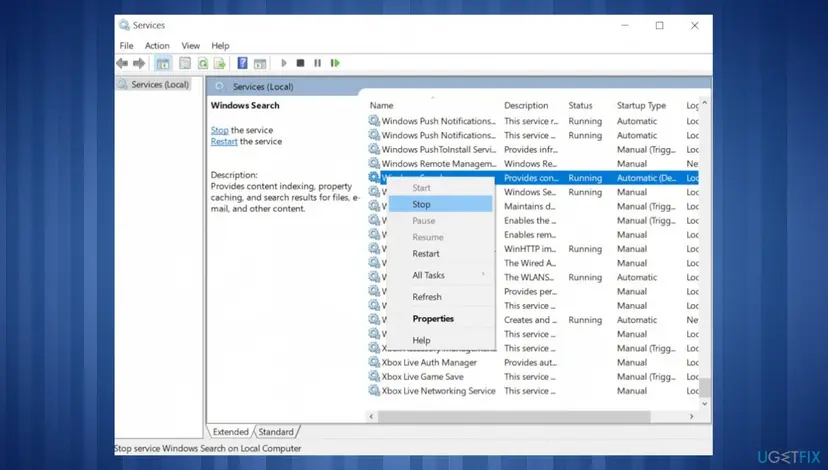Click the Restart Service toolbar icon
The width and height of the screenshot is (828, 470).
coord(335,63)
